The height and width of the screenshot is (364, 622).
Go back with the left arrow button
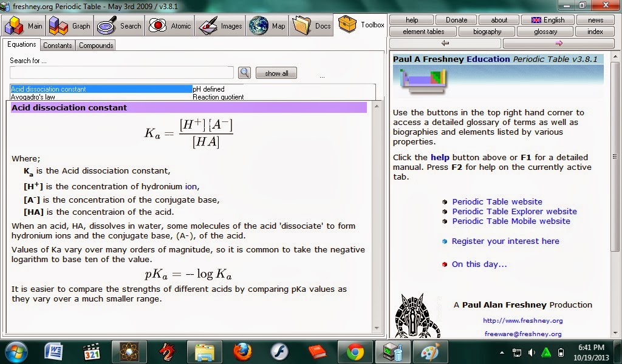445,43
